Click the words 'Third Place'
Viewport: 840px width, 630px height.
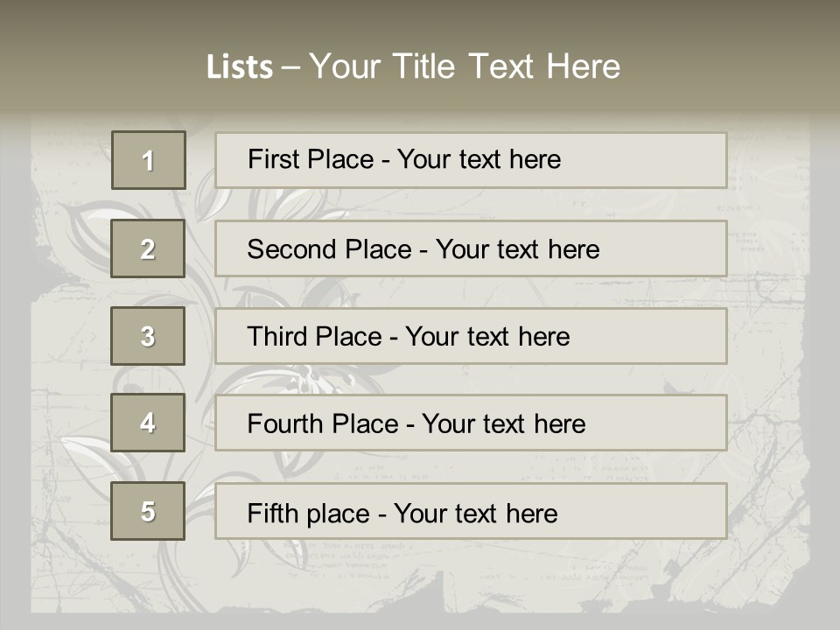click(x=314, y=336)
